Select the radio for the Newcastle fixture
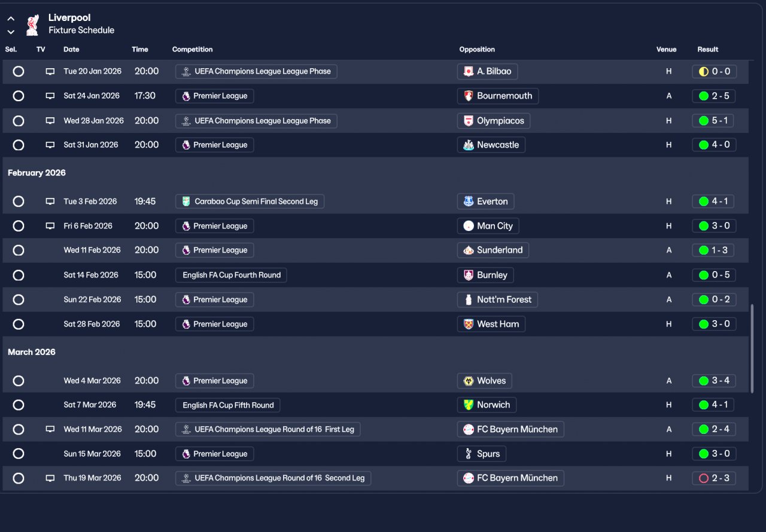Viewport: 766px width, 532px height. (x=19, y=145)
